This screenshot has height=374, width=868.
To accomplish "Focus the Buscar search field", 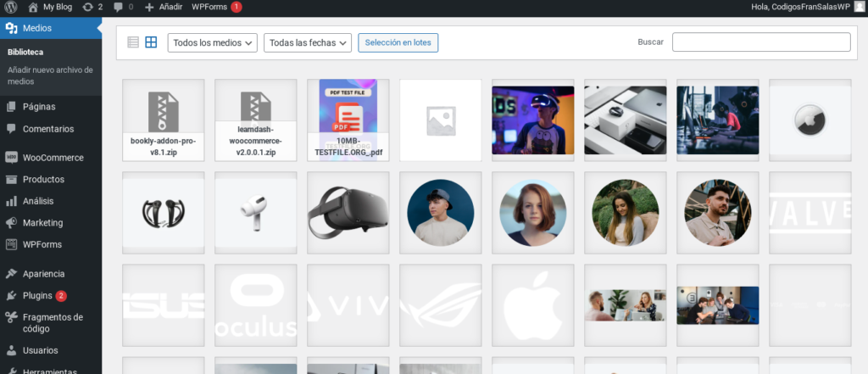I will [x=761, y=42].
